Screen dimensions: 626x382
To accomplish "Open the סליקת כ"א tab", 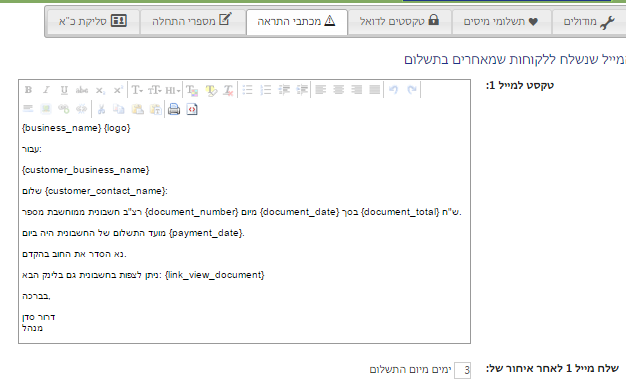I will click(x=93, y=22).
